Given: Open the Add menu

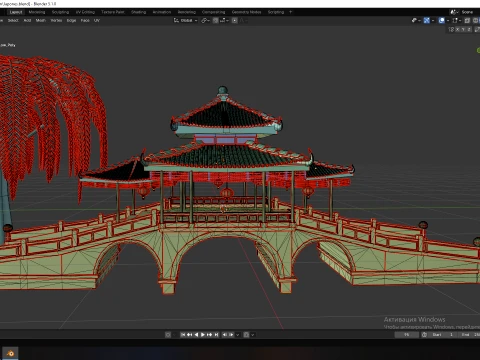Looking at the screenshot, I should pos(27,20).
